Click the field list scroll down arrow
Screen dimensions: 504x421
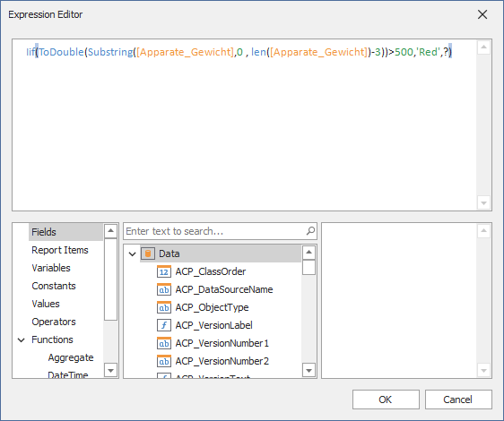(308, 371)
